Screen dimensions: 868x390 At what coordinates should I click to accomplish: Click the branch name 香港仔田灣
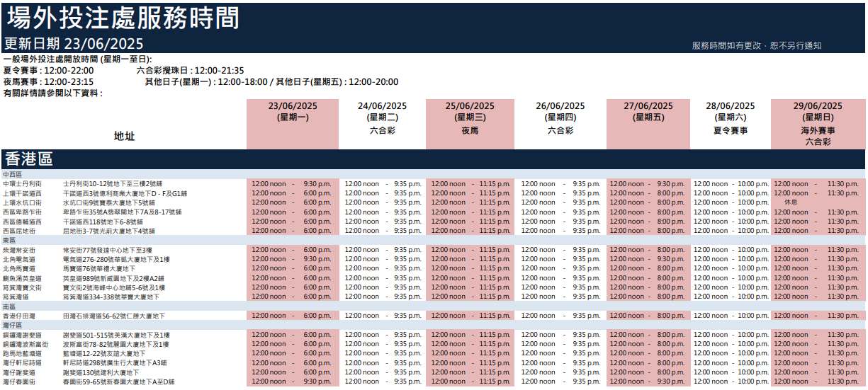click(x=19, y=316)
